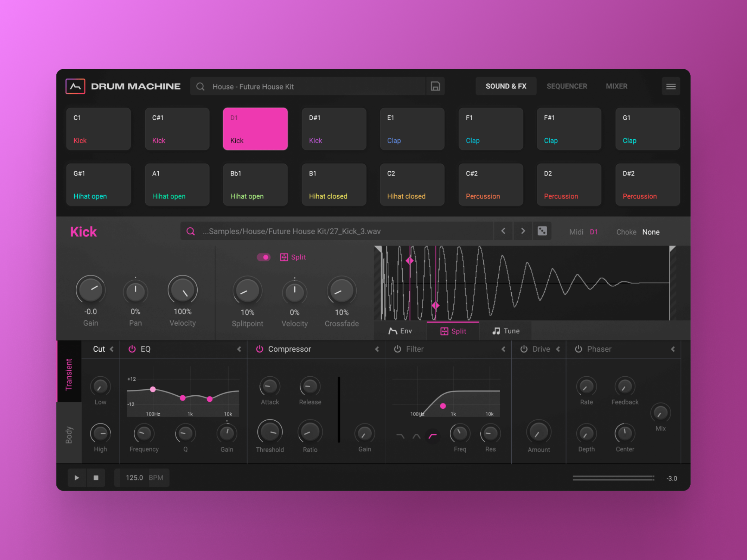Select the Body vertical tab
The image size is (747, 560).
click(69, 433)
